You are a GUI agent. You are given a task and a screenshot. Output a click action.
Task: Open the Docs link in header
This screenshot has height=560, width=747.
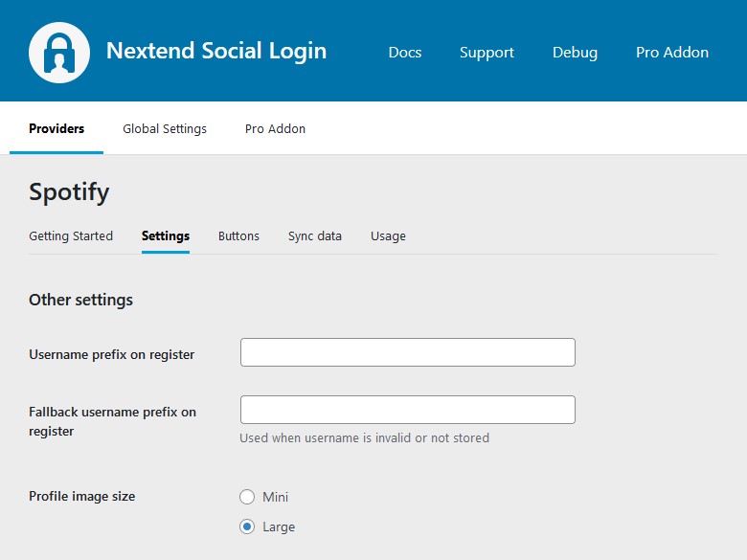point(404,53)
